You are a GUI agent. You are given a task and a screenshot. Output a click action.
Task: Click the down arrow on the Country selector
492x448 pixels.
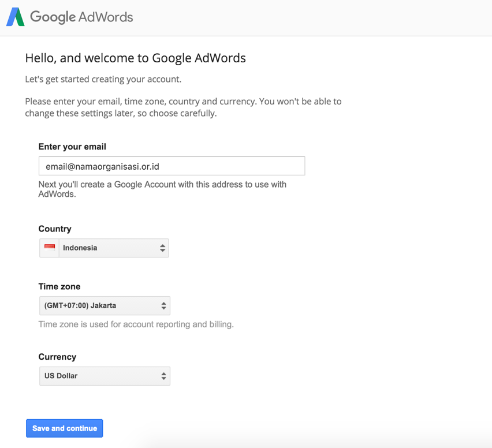point(162,250)
